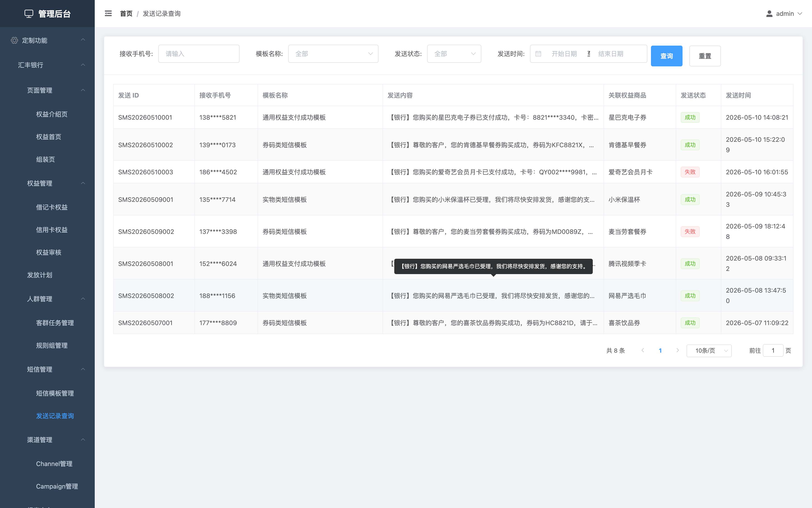
Task: Open 发放计划 in the sidebar
Action: click(x=40, y=275)
